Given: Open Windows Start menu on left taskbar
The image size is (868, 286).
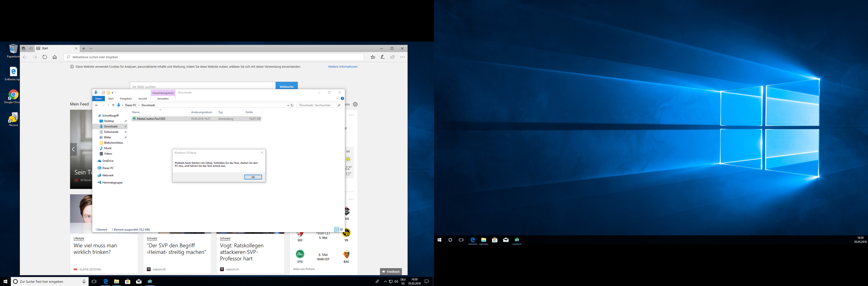Looking at the screenshot, I should click(5, 281).
